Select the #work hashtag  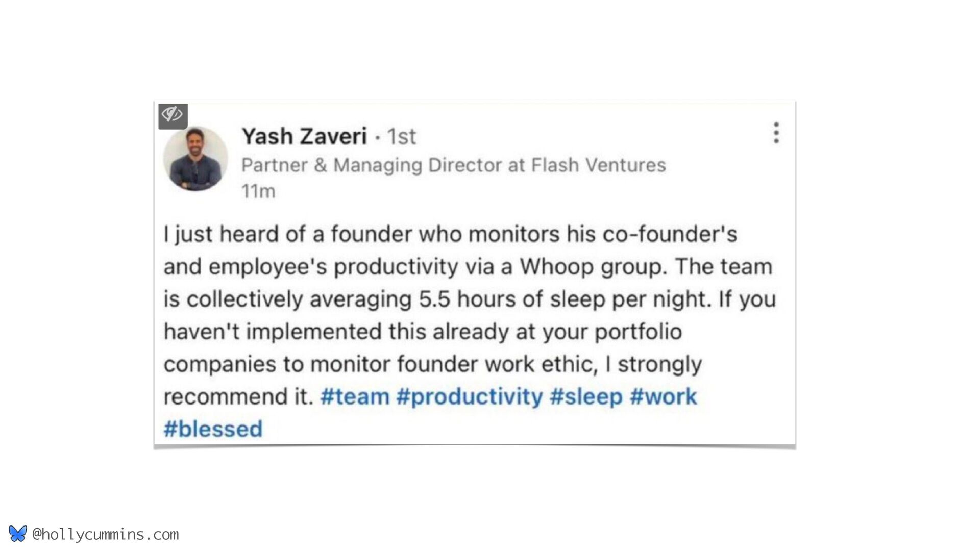663,396
